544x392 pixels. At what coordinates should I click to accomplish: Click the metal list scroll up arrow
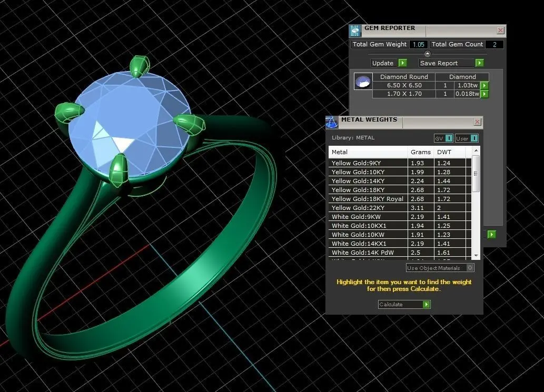click(x=476, y=150)
